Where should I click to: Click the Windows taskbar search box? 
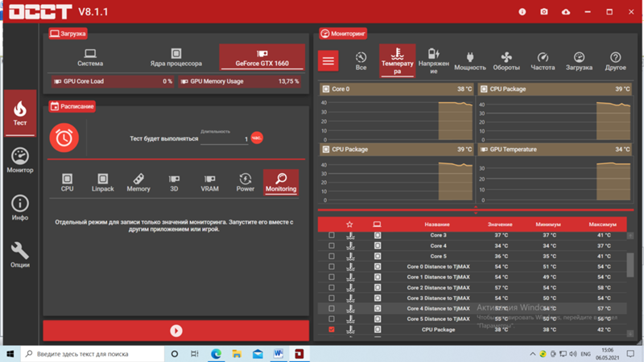click(x=93, y=354)
